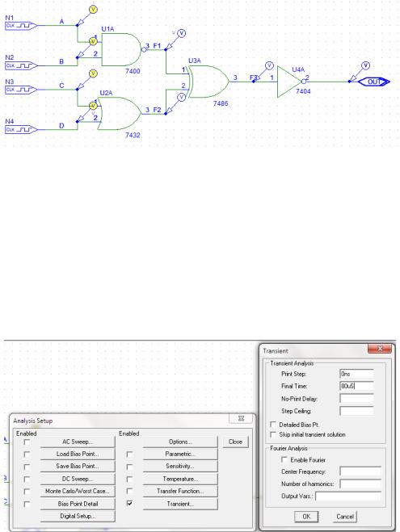Open the Parametric analysis settings

tap(180, 454)
